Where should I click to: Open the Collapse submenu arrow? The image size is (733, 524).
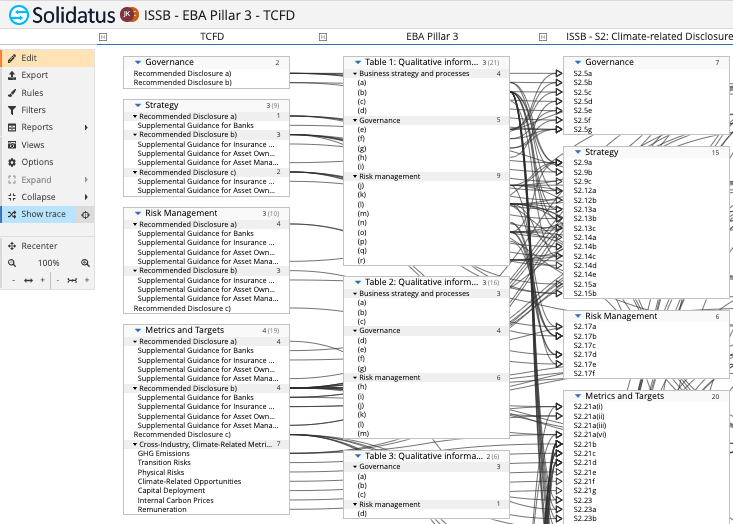point(86,197)
